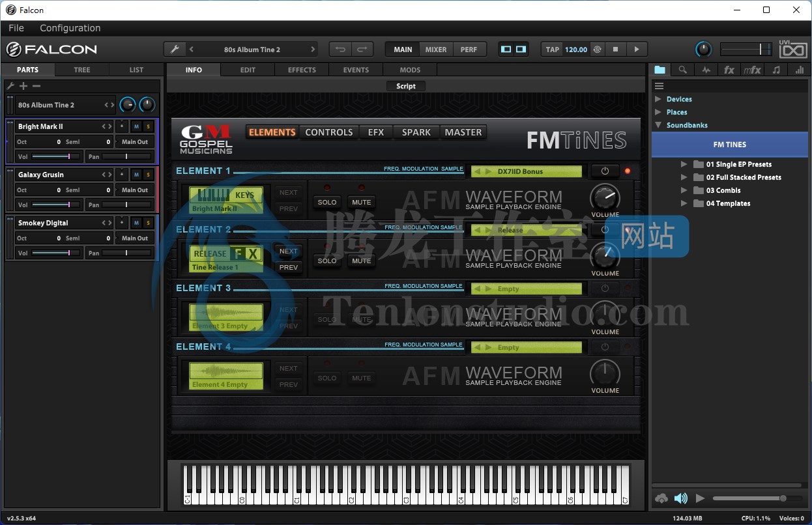The height and width of the screenshot is (525, 812).
Task: Solo the Smokey Digital part
Action: pyautogui.click(x=148, y=223)
